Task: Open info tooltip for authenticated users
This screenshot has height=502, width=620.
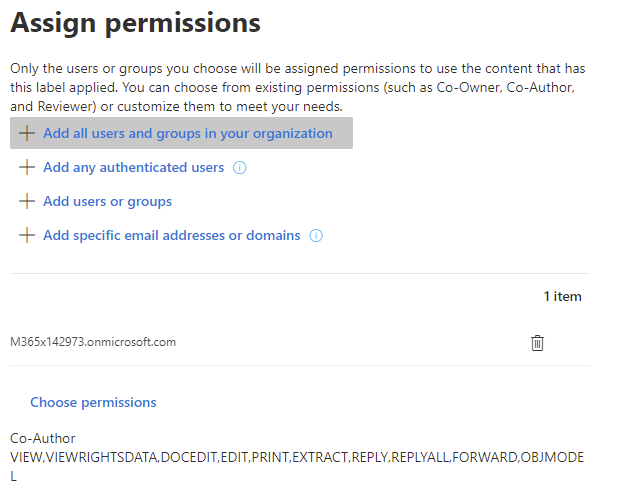Action: (x=239, y=168)
